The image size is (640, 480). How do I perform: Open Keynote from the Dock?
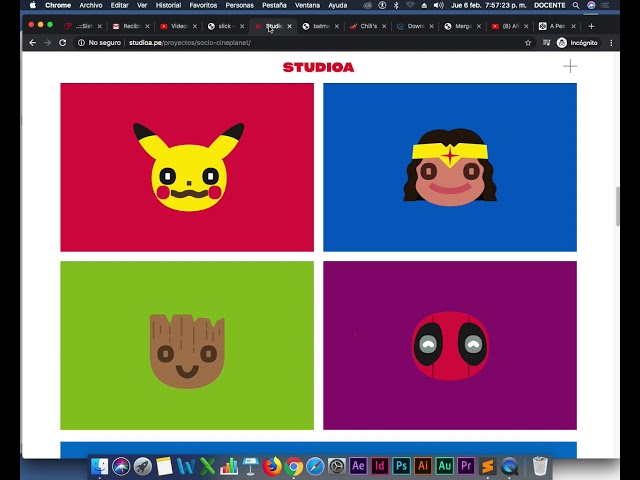coord(251,466)
